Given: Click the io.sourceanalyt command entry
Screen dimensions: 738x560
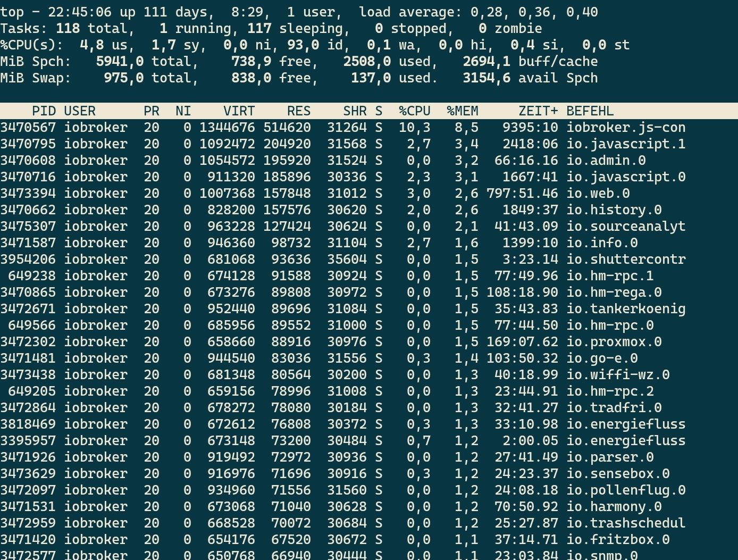Looking at the screenshot, I should 626,227.
